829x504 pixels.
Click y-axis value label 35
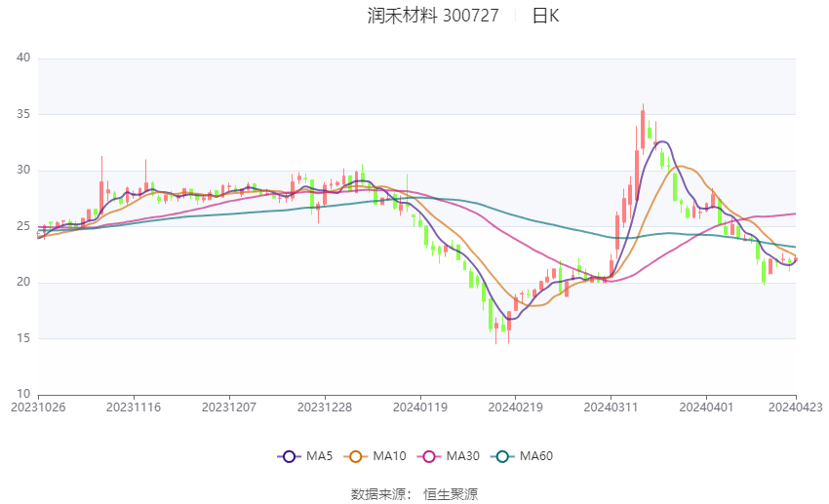pyautogui.click(x=23, y=114)
